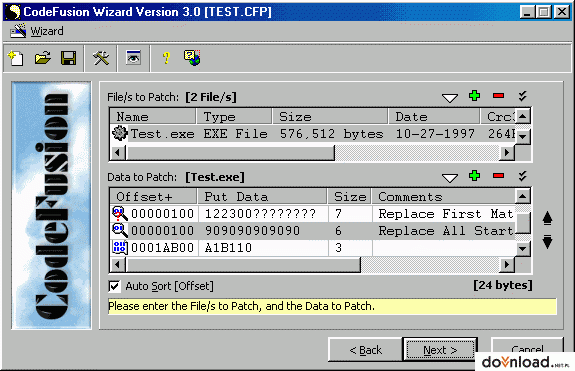Open help with the yellow question mark icon

pyautogui.click(x=166, y=58)
